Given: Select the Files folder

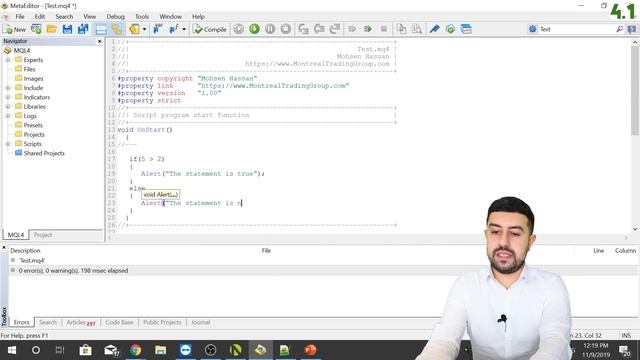Looking at the screenshot, I should pyautogui.click(x=29, y=69).
